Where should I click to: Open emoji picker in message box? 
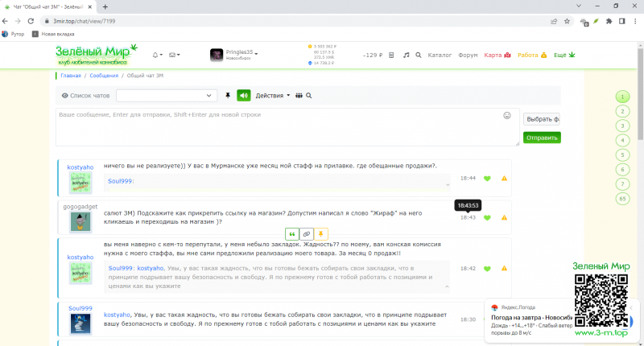[x=507, y=115]
